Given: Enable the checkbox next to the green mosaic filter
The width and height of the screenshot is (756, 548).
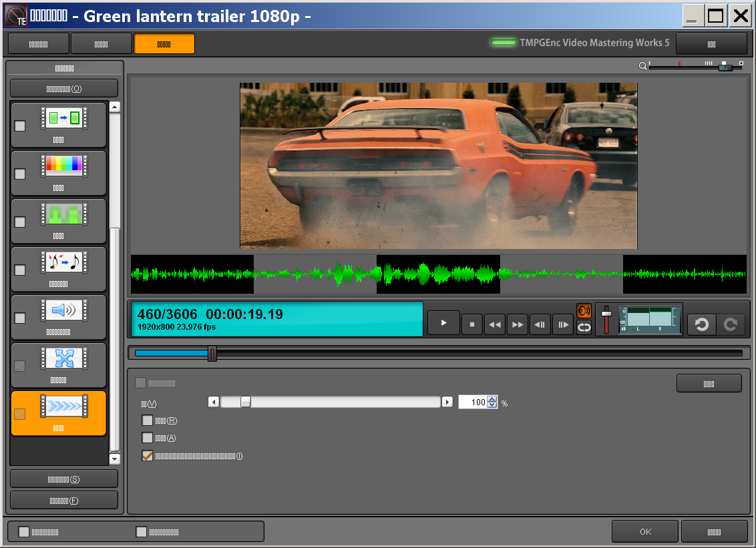Looking at the screenshot, I should (20, 222).
